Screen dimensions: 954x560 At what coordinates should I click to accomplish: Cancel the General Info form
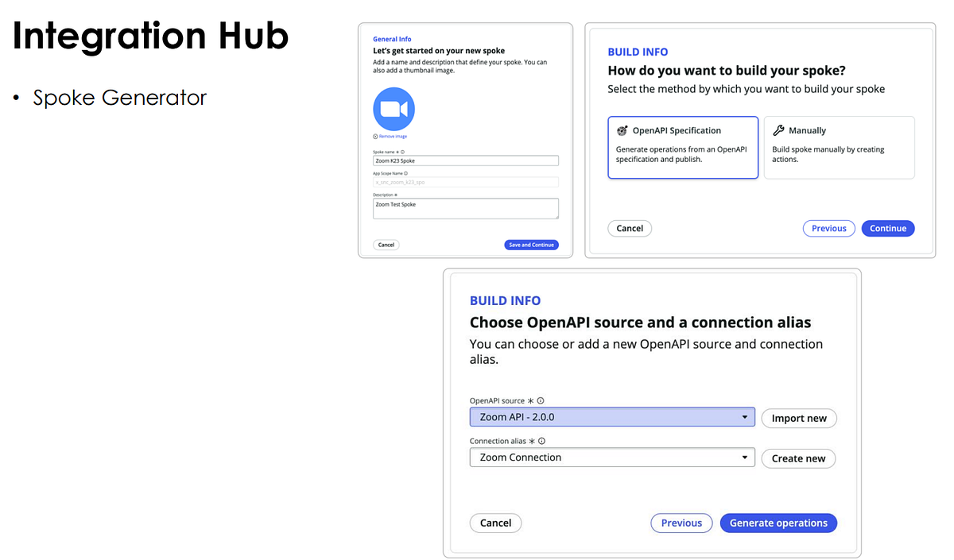coord(386,245)
